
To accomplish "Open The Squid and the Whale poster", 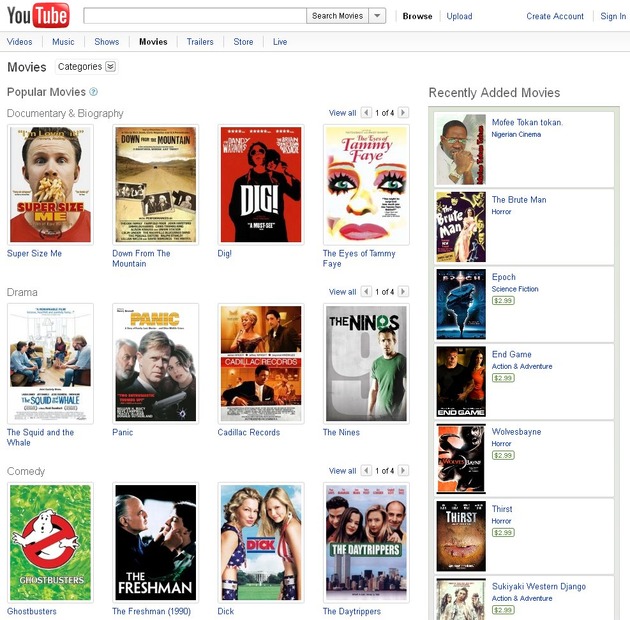I will coord(50,363).
